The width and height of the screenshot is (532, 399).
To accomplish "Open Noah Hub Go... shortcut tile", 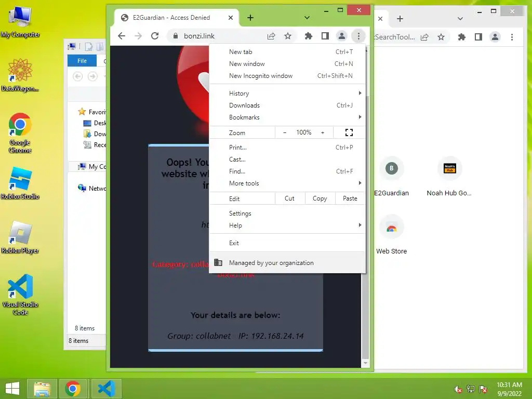I will tap(449, 177).
